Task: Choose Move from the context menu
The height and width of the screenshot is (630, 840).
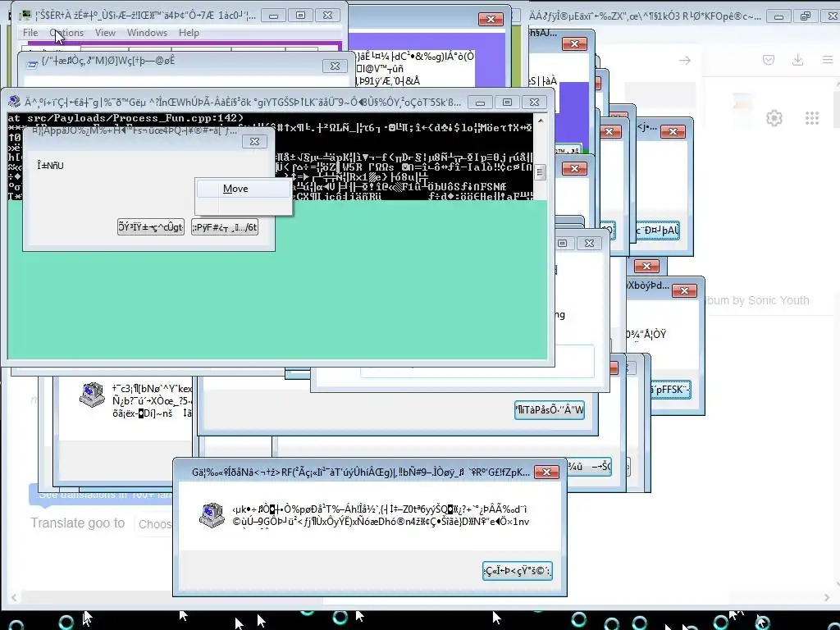Action: click(243, 189)
